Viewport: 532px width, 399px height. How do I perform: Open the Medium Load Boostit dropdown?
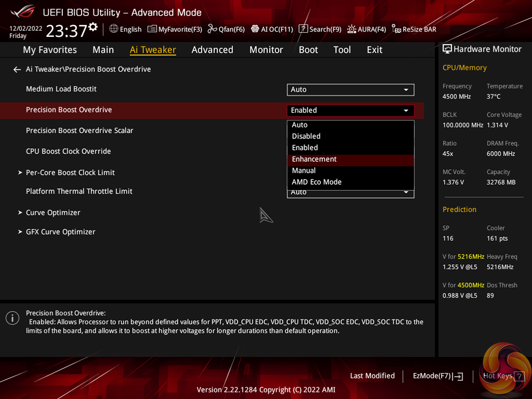[x=350, y=89]
